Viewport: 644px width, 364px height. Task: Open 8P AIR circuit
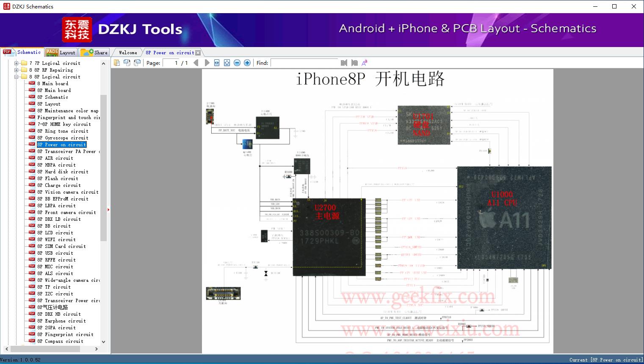[55, 158]
